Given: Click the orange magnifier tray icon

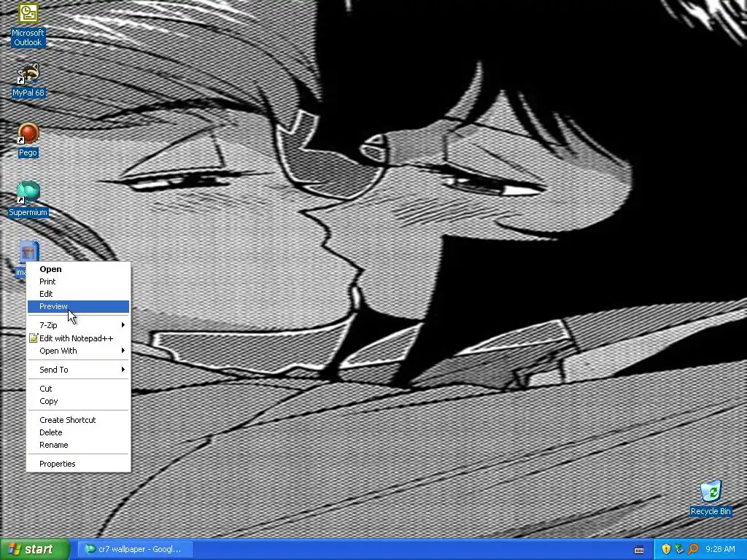Looking at the screenshot, I should coord(693,549).
